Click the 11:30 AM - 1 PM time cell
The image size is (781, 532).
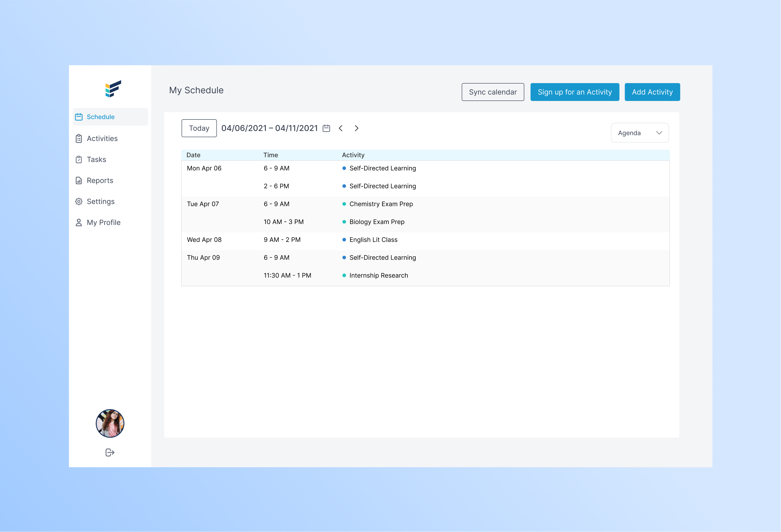click(287, 276)
